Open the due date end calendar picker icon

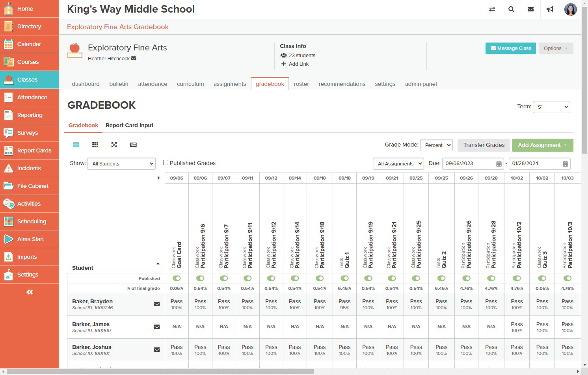566,163
